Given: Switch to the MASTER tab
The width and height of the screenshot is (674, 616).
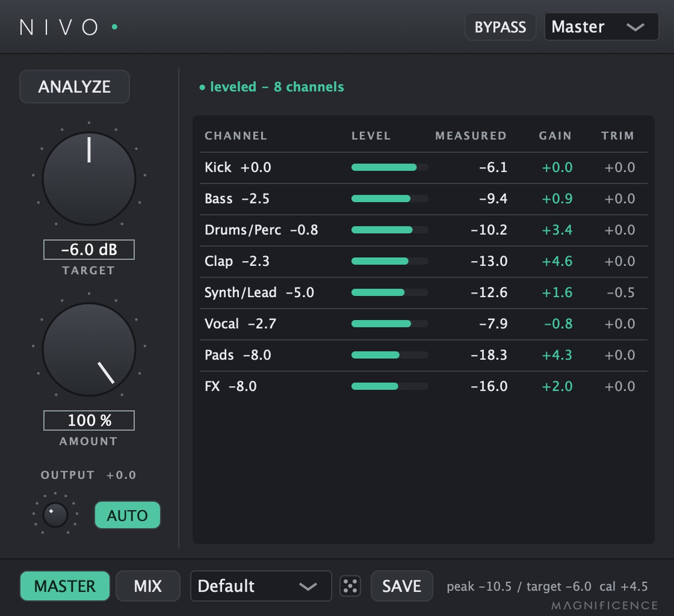Looking at the screenshot, I should 65,586.
